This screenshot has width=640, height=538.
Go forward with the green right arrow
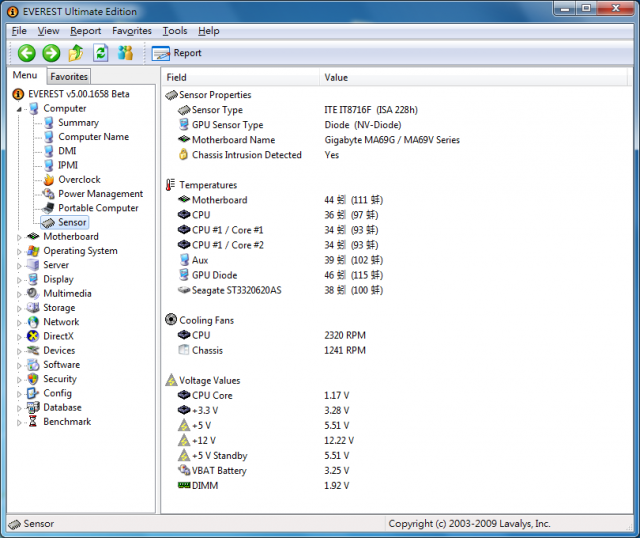click(x=51, y=53)
